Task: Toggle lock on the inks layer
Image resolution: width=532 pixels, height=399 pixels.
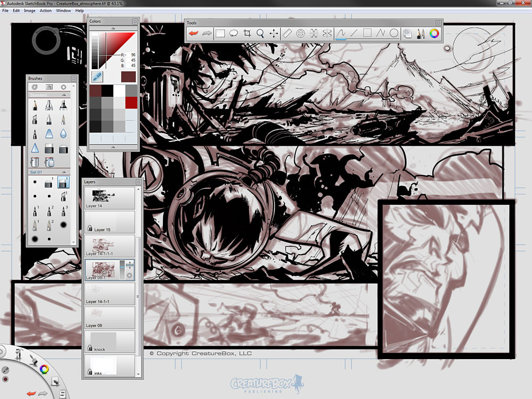Action: click(x=90, y=372)
